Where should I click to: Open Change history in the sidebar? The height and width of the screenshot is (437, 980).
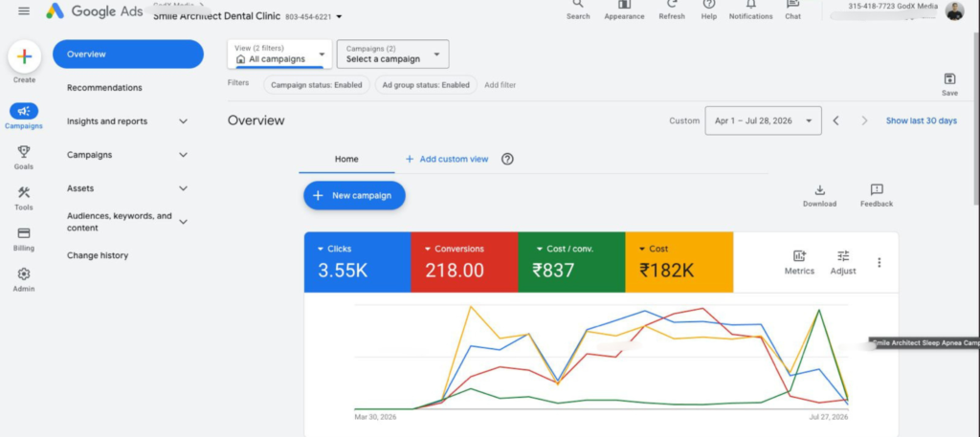pyautogui.click(x=98, y=255)
